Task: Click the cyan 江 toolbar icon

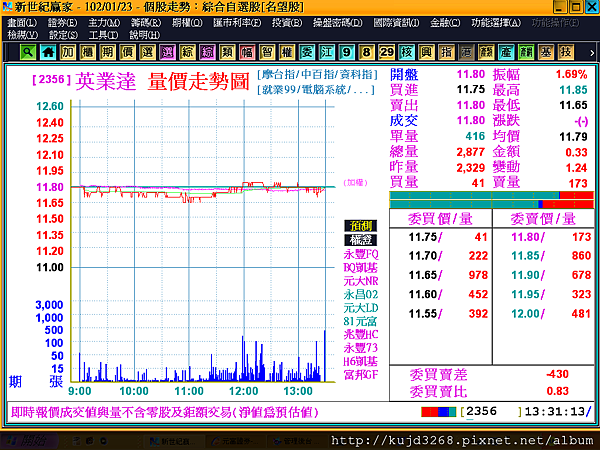Action: (326, 52)
